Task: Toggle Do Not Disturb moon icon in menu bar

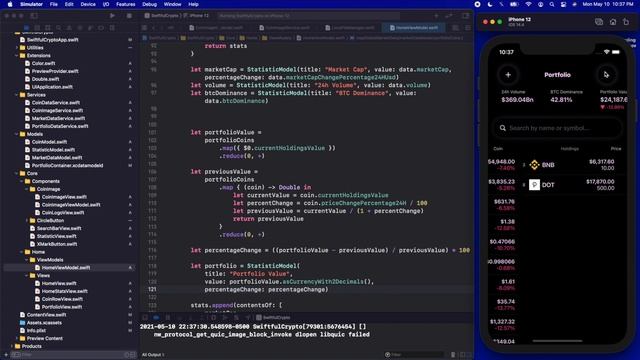Action: click(490, 4)
